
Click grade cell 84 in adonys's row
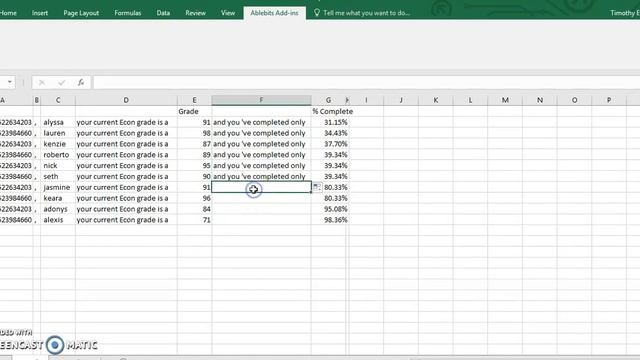point(194,209)
